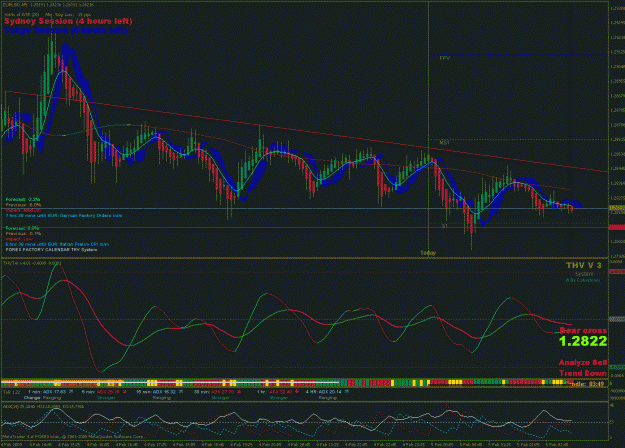Click the 'Change:' label under the ADX row

[x=32, y=398]
